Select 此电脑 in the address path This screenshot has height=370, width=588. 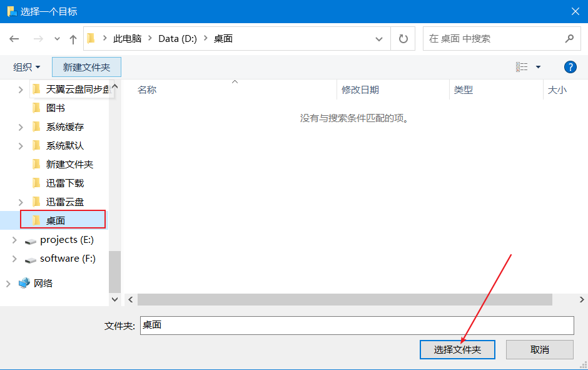pos(128,39)
